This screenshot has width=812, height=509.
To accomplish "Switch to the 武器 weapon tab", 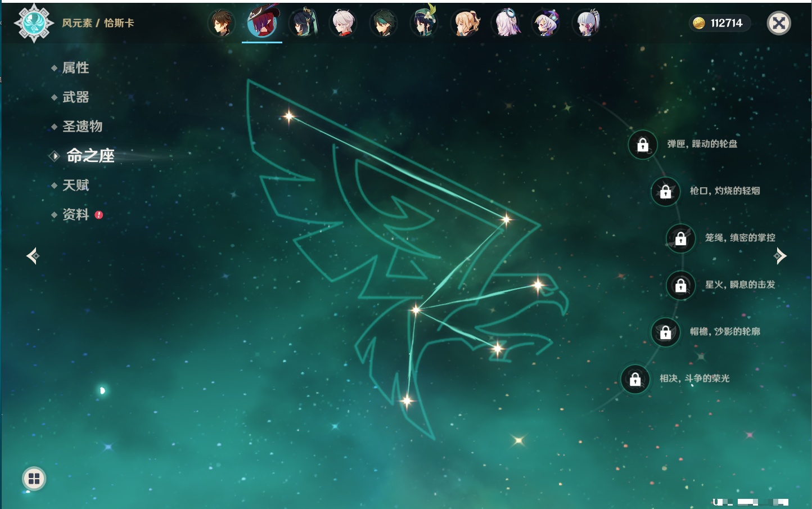I will coord(75,97).
